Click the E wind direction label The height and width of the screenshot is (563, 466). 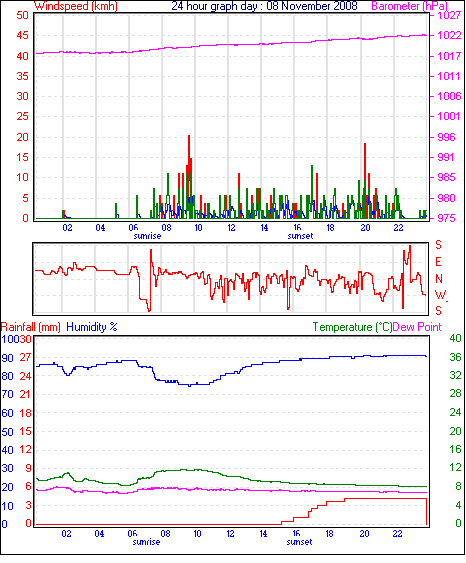click(x=438, y=262)
